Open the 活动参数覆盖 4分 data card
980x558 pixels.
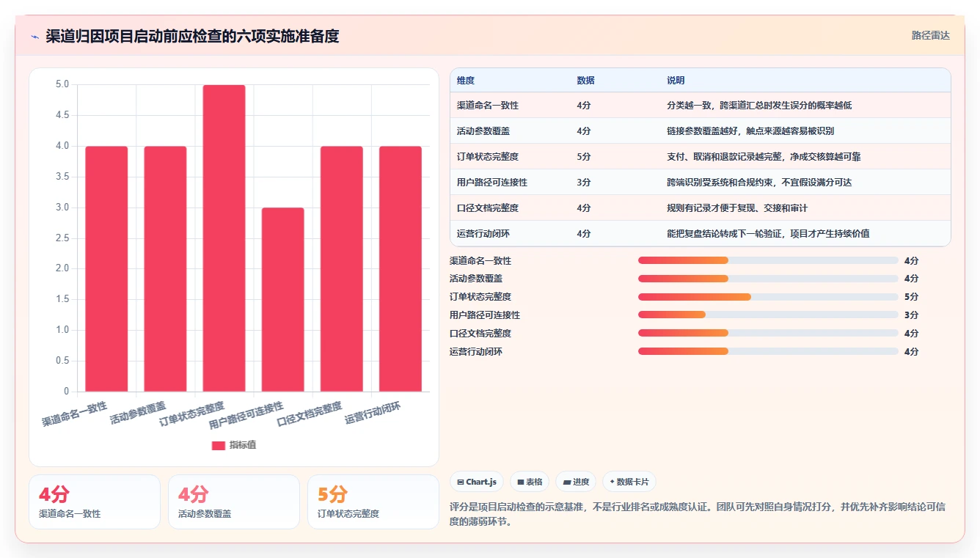(234, 502)
